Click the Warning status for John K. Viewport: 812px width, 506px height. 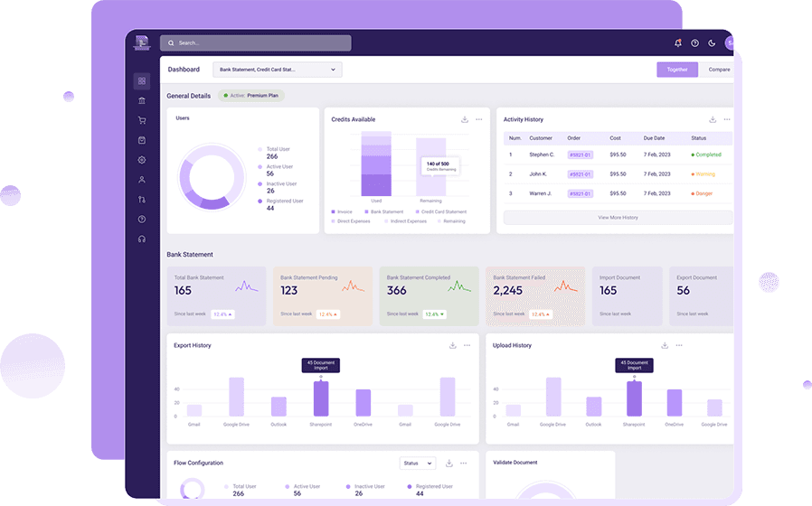point(703,174)
